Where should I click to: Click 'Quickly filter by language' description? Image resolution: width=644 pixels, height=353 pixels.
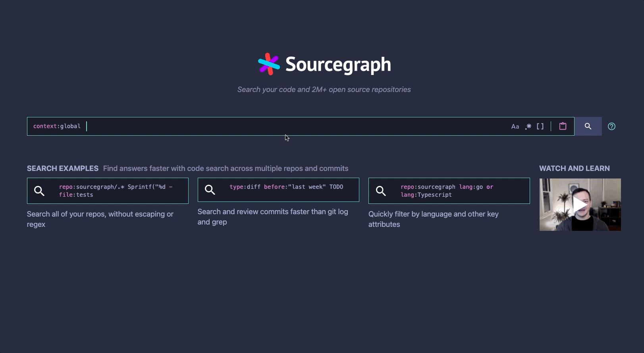pyautogui.click(x=434, y=219)
